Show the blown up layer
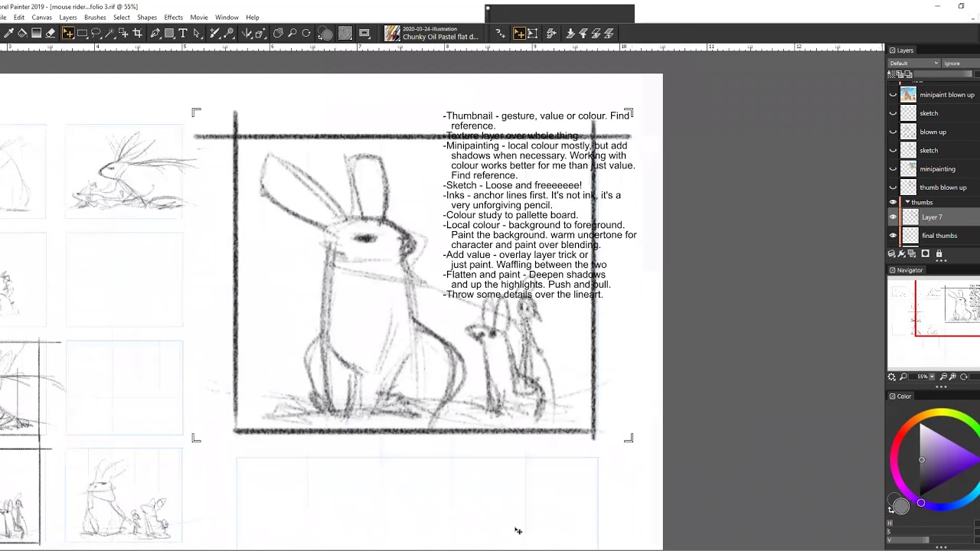The width and height of the screenshot is (980, 551). pyautogui.click(x=893, y=132)
